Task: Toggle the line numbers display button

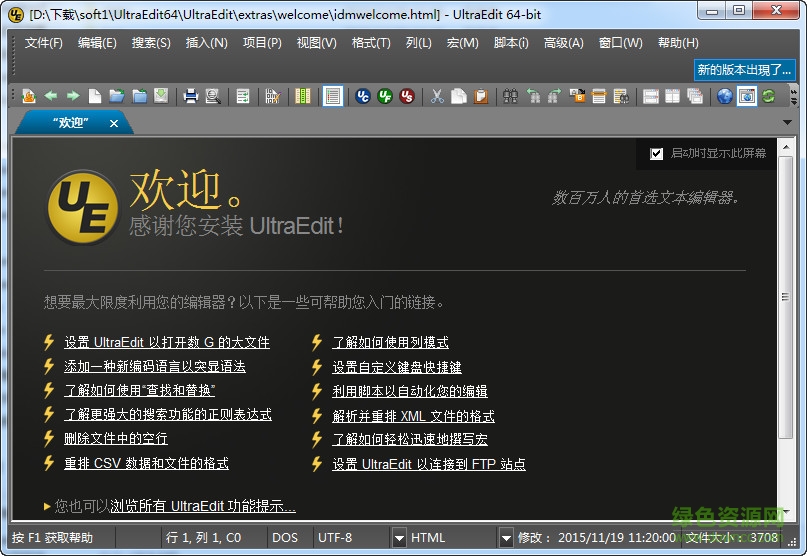Action: click(x=332, y=96)
